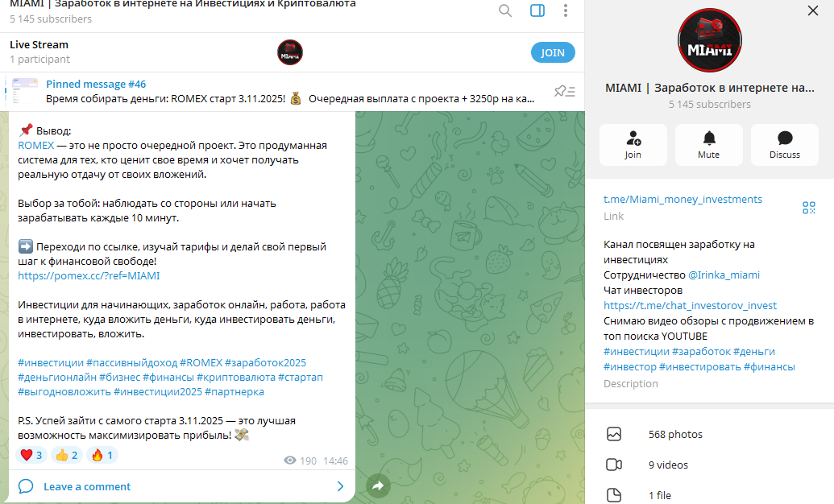Unpin the pinned message via pin icon
The width and height of the screenshot is (834, 504).
point(560,91)
